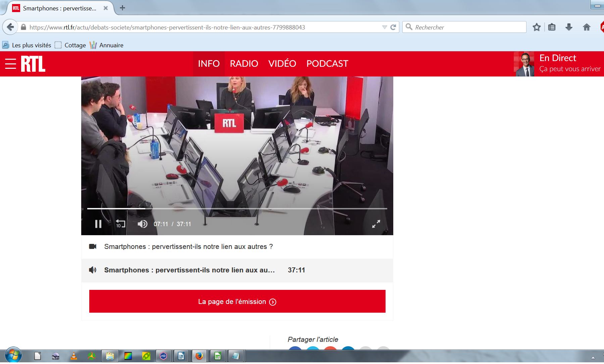Open blank document taskbar icon
604x364 pixels.
click(x=38, y=356)
